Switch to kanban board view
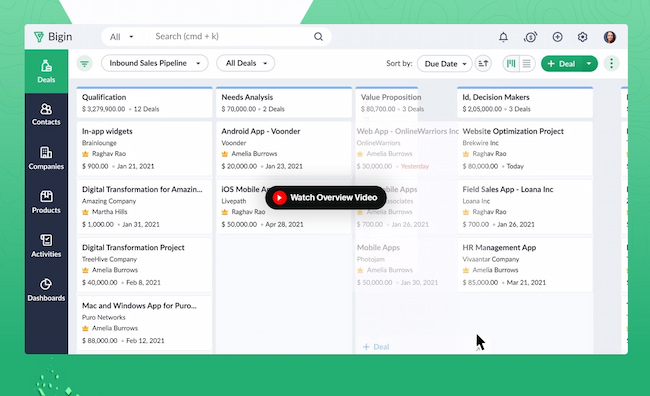650x396 pixels. [x=512, y=63]
